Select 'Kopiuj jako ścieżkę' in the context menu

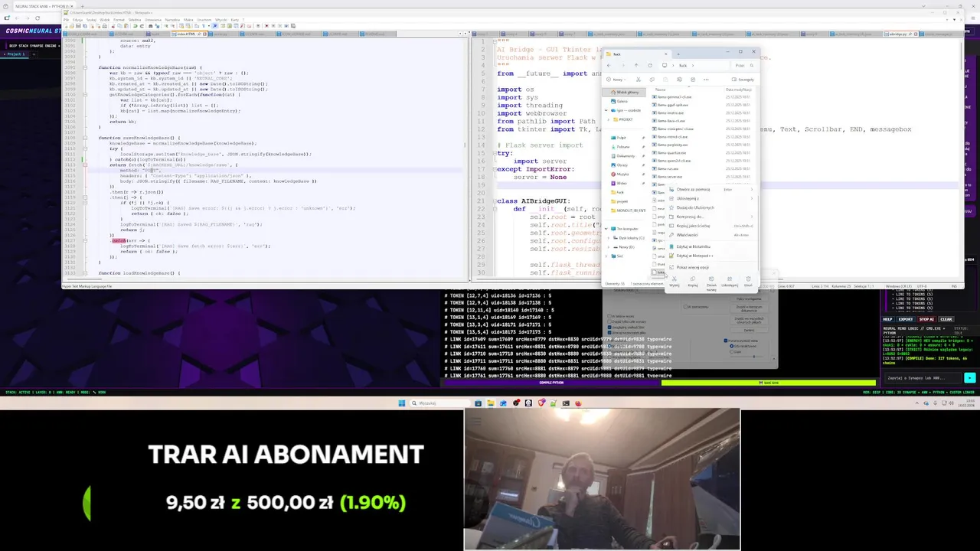pyautogui.click(x=710, y=226)
